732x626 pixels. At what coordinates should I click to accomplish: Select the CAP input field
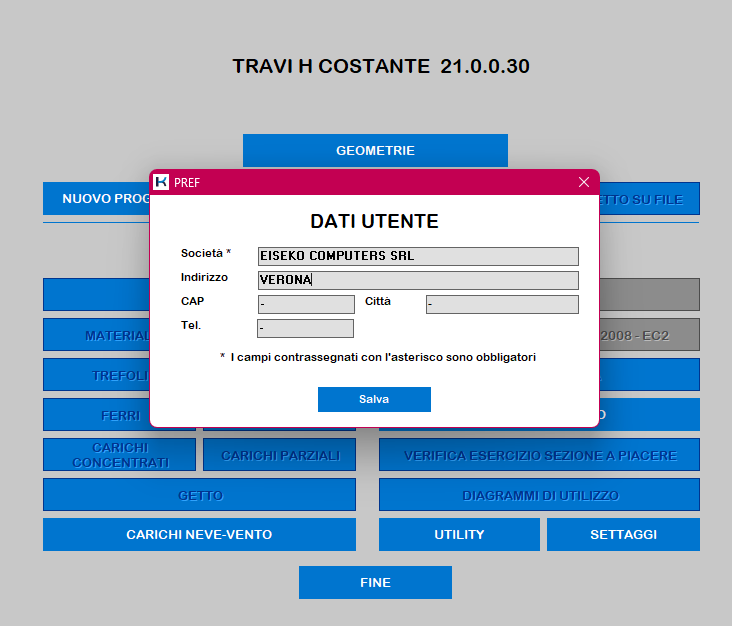[305, 304]
